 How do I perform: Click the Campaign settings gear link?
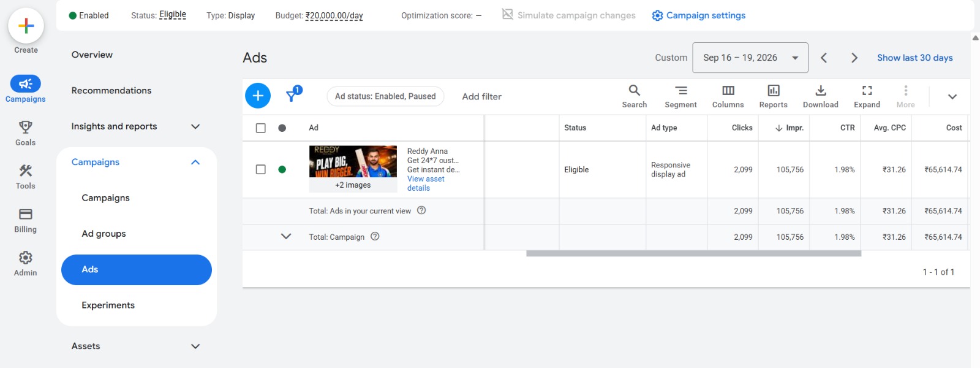(699, 15)
